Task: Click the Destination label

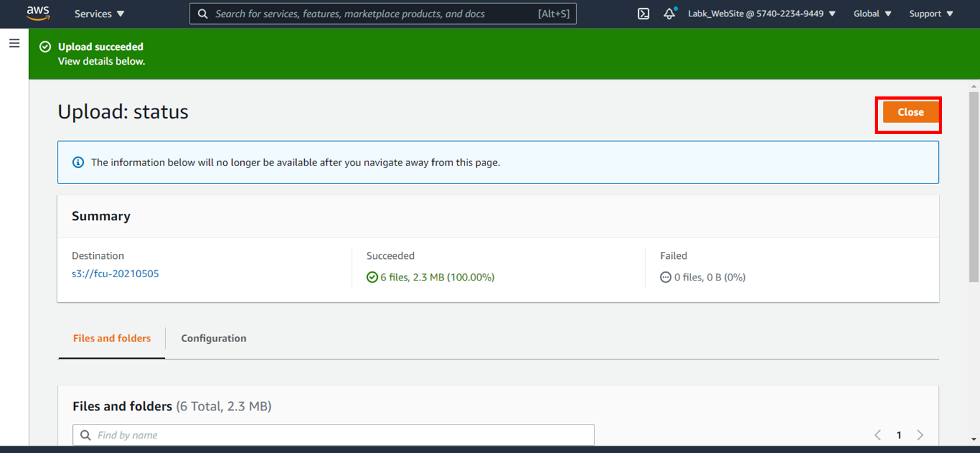Action: click(x=98, y=256)
